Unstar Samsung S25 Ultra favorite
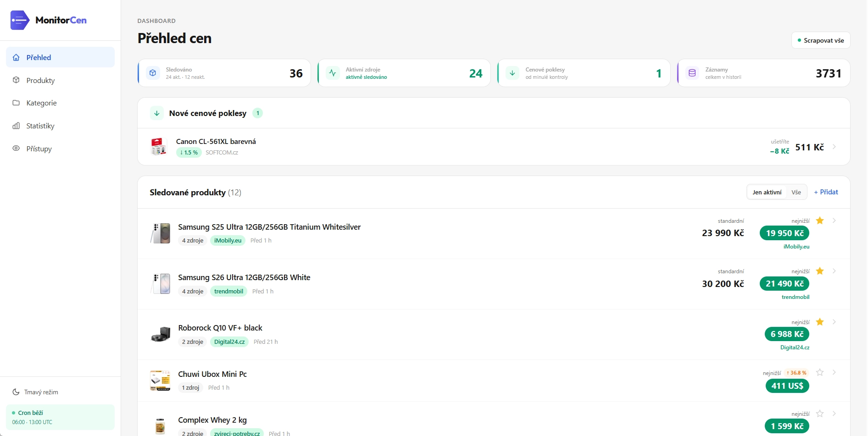Viewport: 868px width, 436px height. click(x=820, y=221)
